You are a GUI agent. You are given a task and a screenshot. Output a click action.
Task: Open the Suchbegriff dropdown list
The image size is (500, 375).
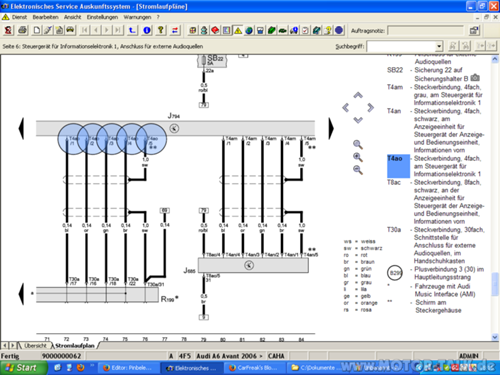pyautogui.click(x=439, y=46)
